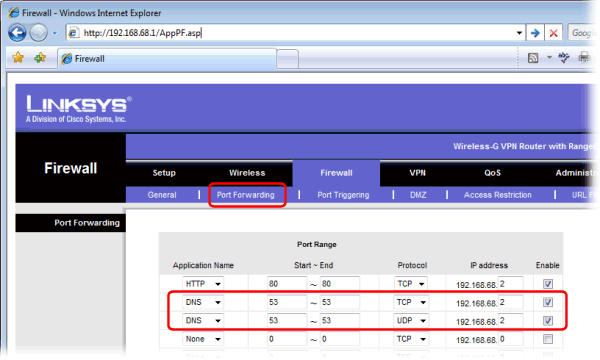Switch to the Wireless tab
The image size is (600, 360).
[247, 173]
